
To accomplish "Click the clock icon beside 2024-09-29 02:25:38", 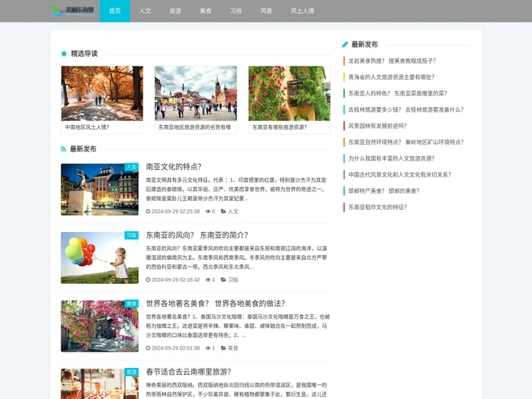I will point(148,211).
